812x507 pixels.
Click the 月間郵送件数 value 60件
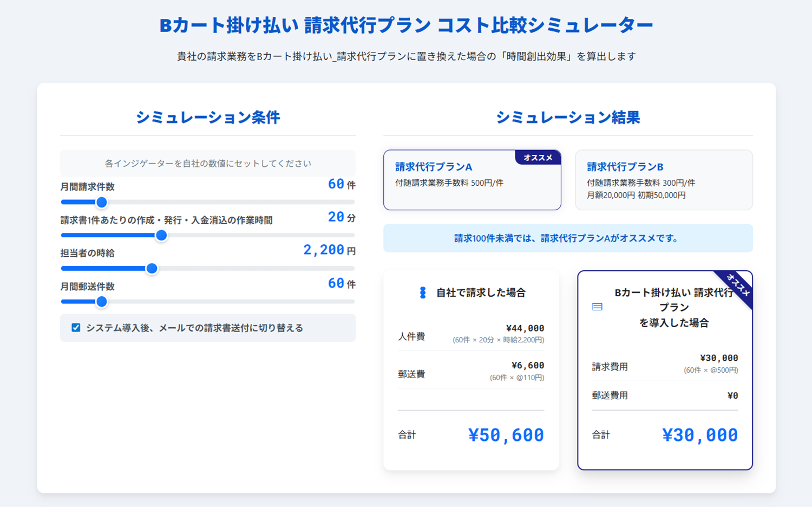coord(342,283)
